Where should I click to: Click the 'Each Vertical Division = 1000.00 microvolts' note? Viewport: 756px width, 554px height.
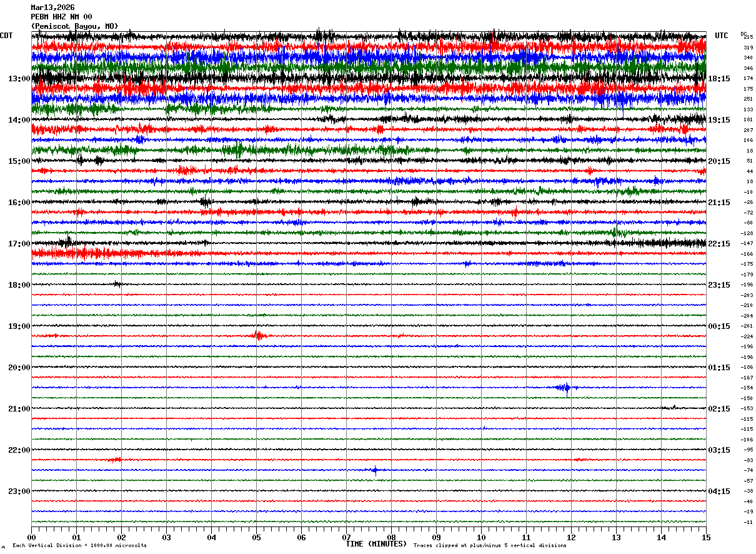pyautogui.click(x=79, y=545)
